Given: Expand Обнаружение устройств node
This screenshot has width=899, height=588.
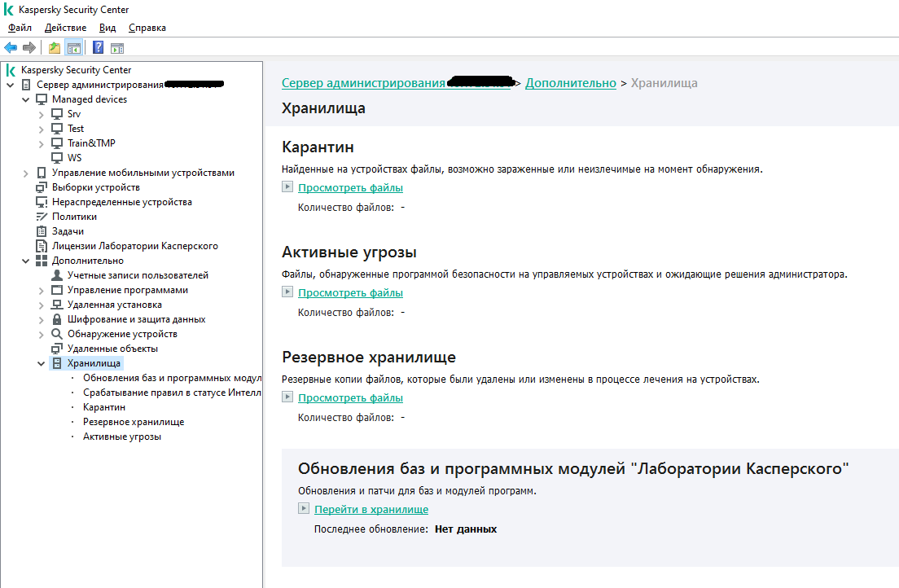Looking at the screenshot, I should tap(41, 335).
